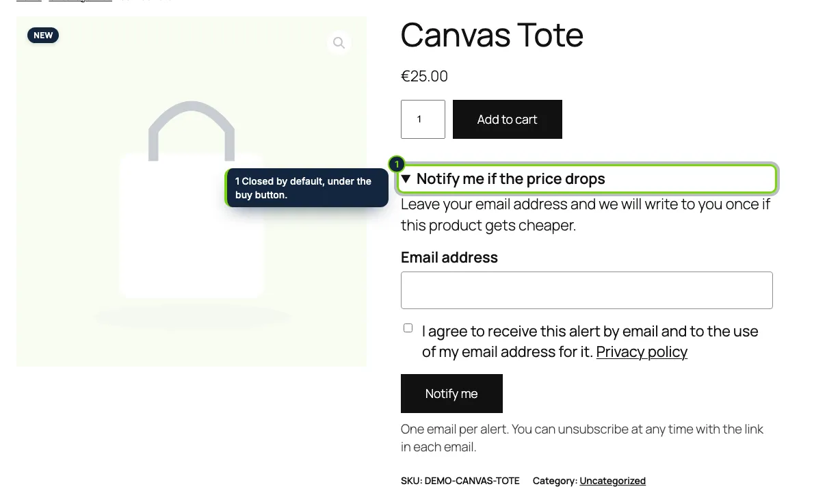Select the Canvas Tote product title

tap(492, 35)
